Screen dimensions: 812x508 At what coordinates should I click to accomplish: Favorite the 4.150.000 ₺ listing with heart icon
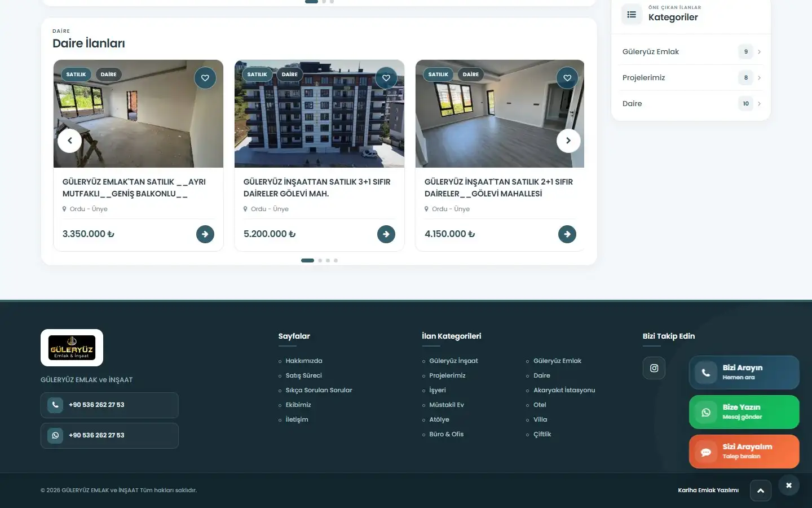(567, 78)
